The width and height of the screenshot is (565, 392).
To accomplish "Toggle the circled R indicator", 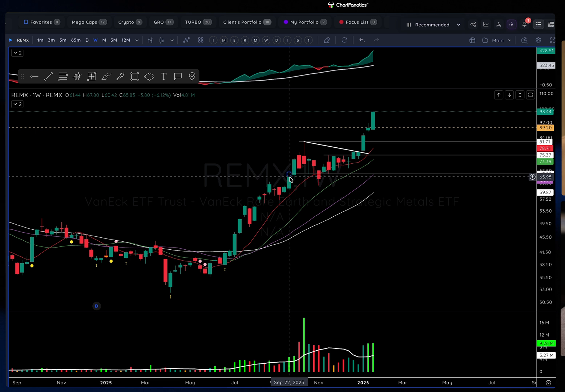I will pos(245,40).
